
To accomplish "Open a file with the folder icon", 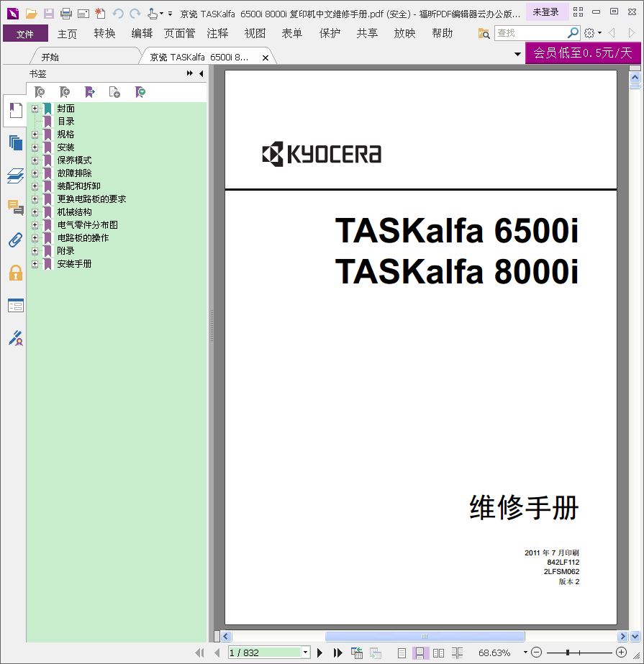I will 31,14.
